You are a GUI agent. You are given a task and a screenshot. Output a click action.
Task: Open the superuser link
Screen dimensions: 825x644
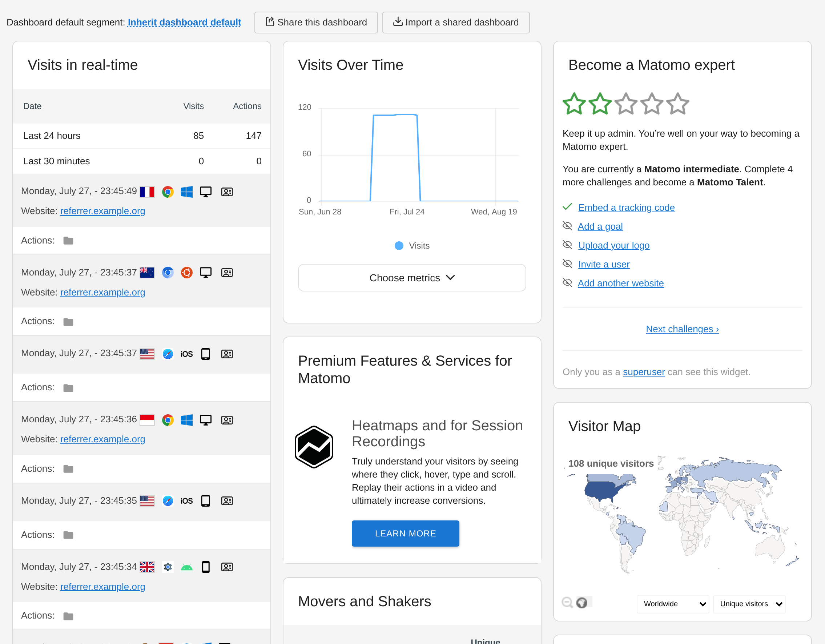[x=644, y=372]
